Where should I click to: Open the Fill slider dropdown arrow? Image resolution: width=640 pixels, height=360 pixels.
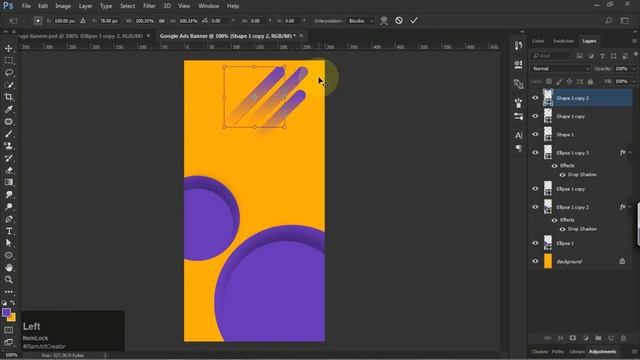(634, 82)
